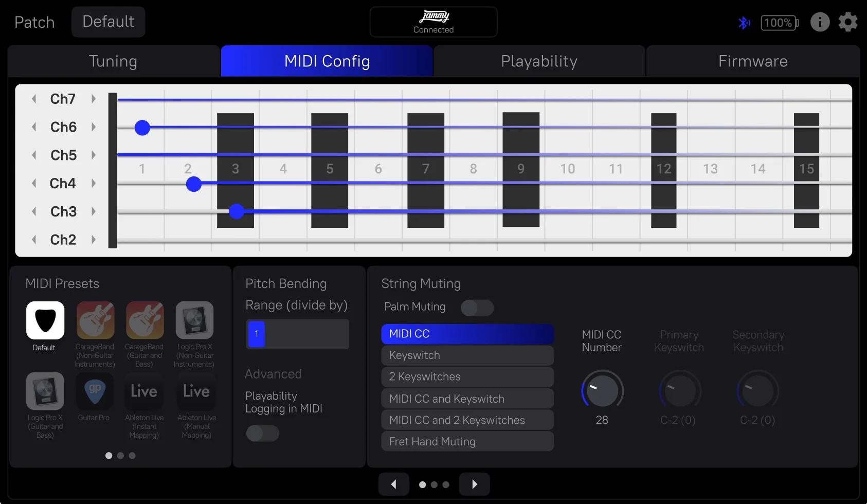The height and width of the screenshot is (504, 867).
Task: Click the Bluetooth status icon
Action: pos(744,23)
